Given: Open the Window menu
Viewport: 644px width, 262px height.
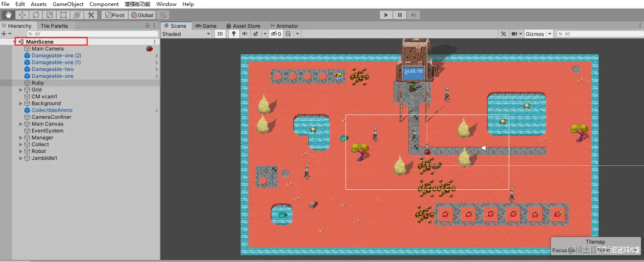Looking at the screenshot, I should 166,4.
